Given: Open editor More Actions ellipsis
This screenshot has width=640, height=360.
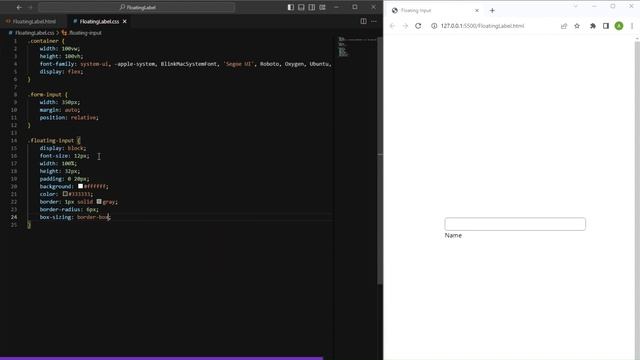Looking at the screenshot, I should pyautogui.click(x=374, y=21).
